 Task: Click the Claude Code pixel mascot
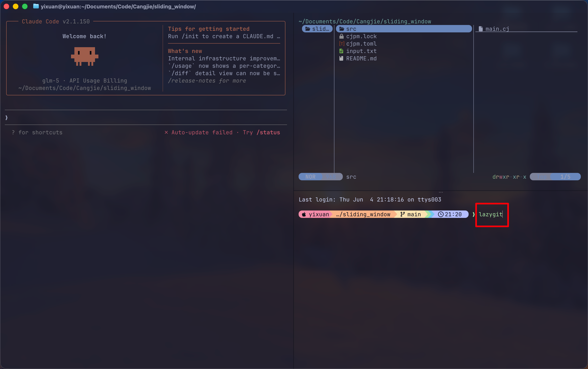[84, 56]
